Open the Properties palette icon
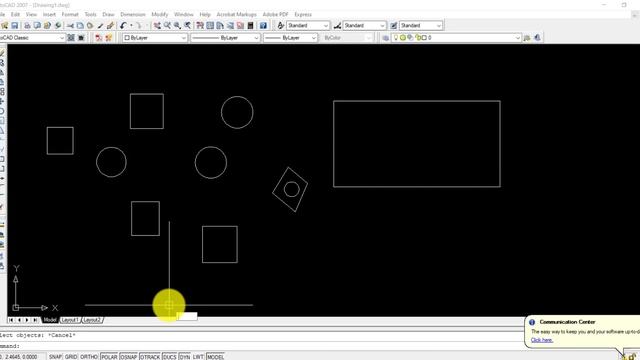The height and width of the screenshot is (360, 640). pos(200,25)
